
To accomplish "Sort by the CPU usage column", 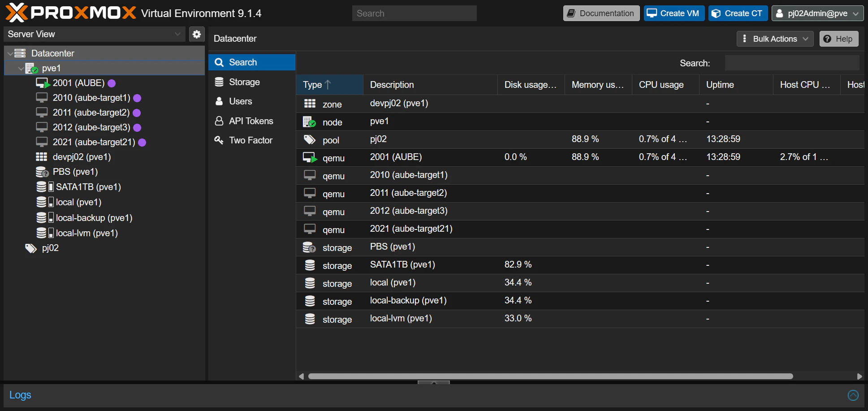I will coord(665,85).
